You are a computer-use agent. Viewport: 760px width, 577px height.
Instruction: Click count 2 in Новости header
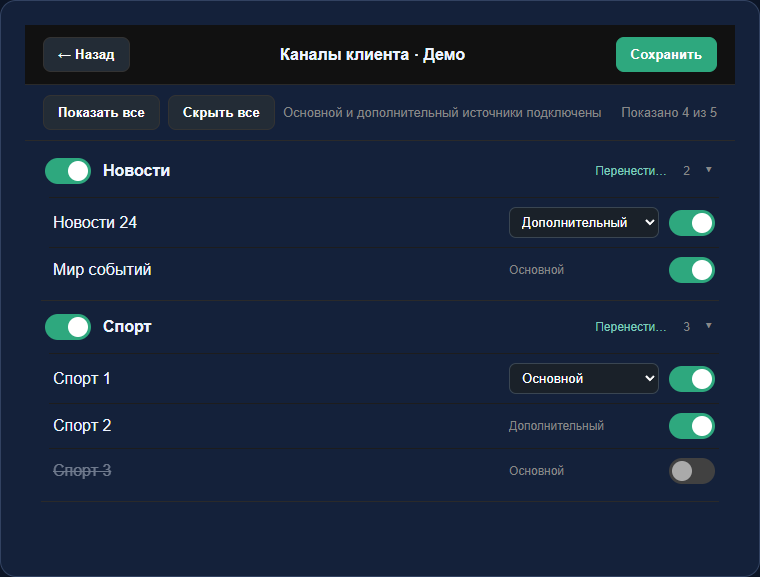686,171
